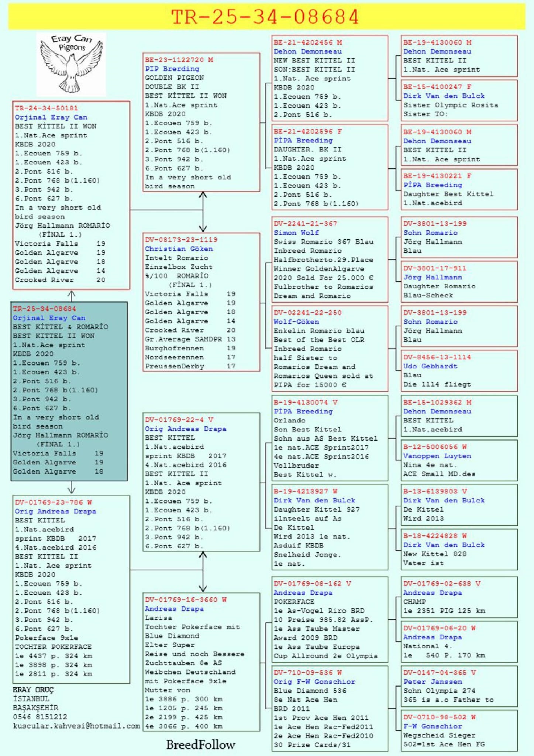Click the Swiss Romario 367 Blau line
The width and height of the screenshot is (534, 756).
pos(324,241)
